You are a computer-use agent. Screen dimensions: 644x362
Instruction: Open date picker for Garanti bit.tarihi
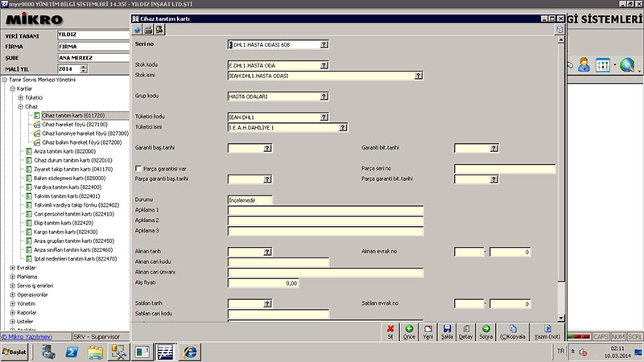pos(494,148)
